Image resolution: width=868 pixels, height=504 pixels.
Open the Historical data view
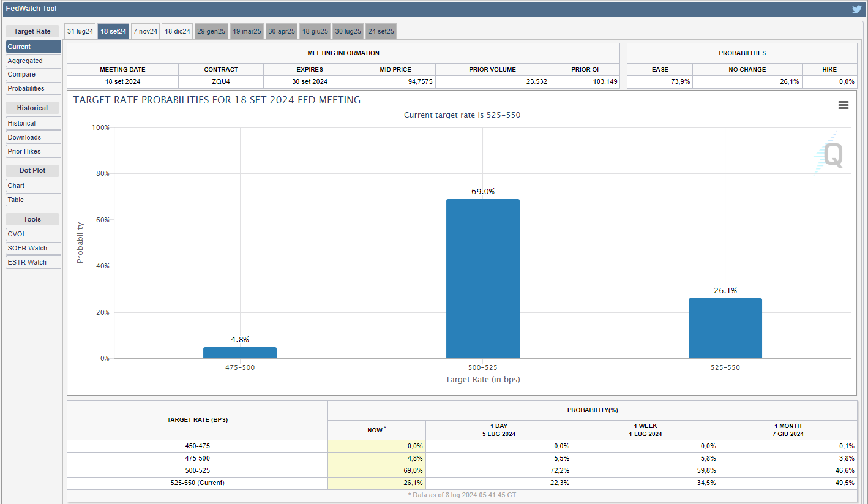(x=33, y=123)
